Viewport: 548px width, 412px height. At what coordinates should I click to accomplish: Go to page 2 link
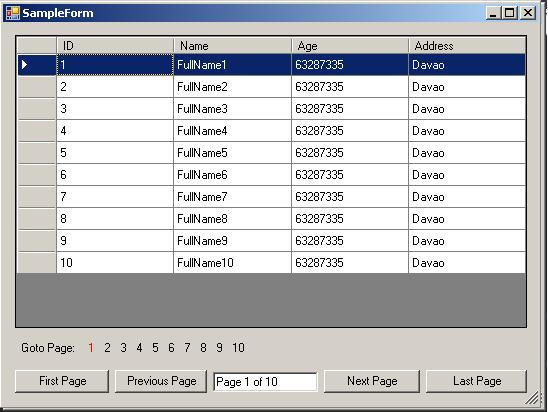pyautogui.click(x=107, y=348)
